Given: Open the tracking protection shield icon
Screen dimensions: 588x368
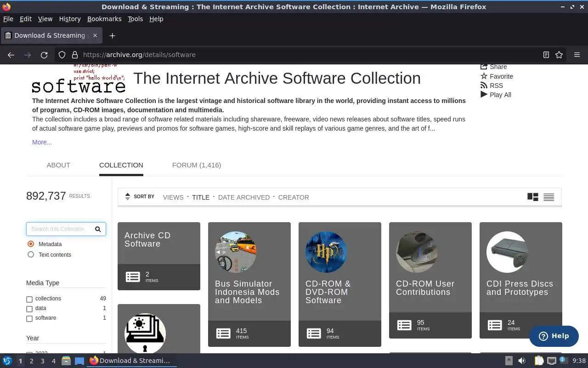Looking at the screenshot, I should point(62,55).
